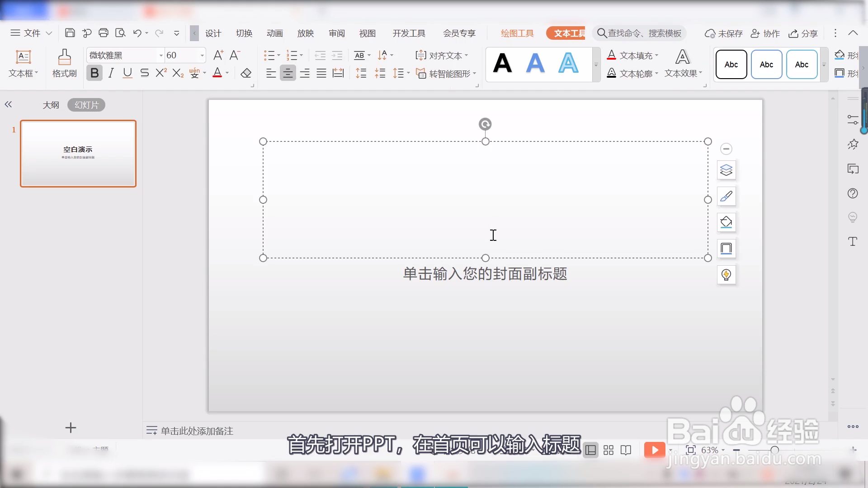Click the brush style icon beside the text box
868x488 pixels.
[x=726, y=196]
